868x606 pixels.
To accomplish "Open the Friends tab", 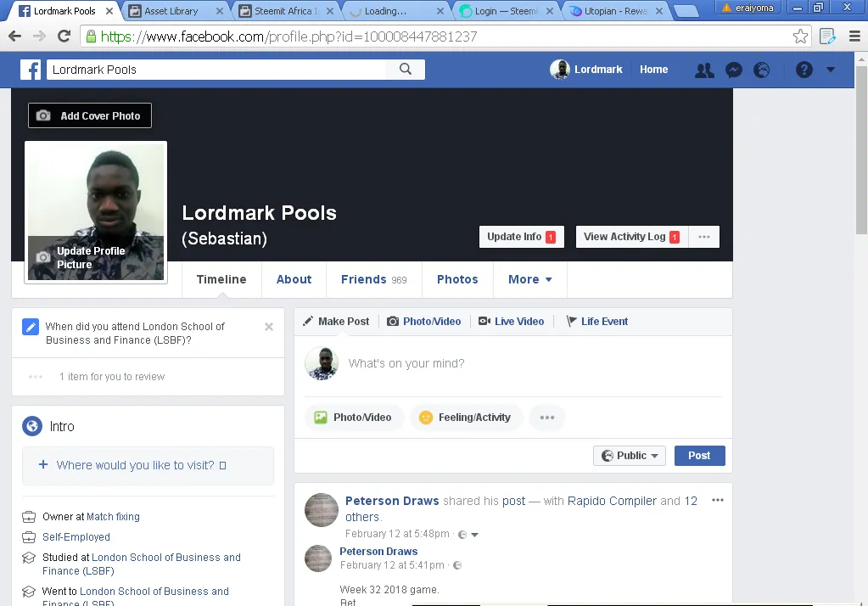I will (x=373, y=279).
